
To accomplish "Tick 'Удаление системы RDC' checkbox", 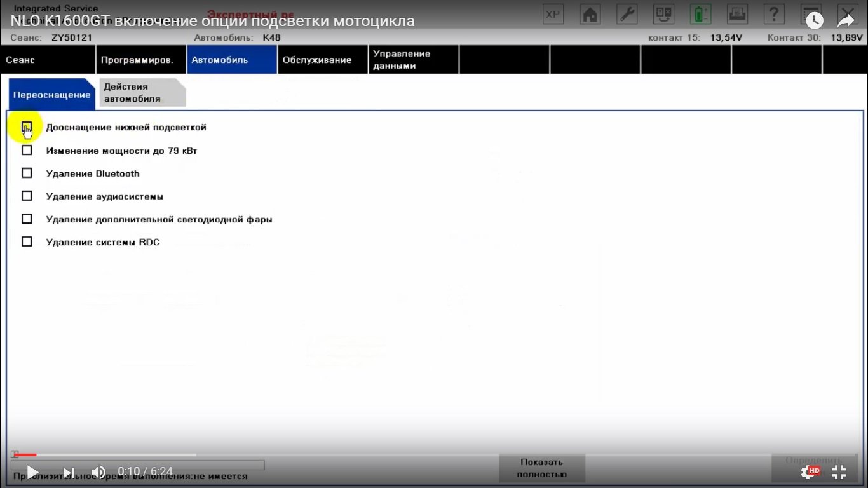I will point(27,242).
